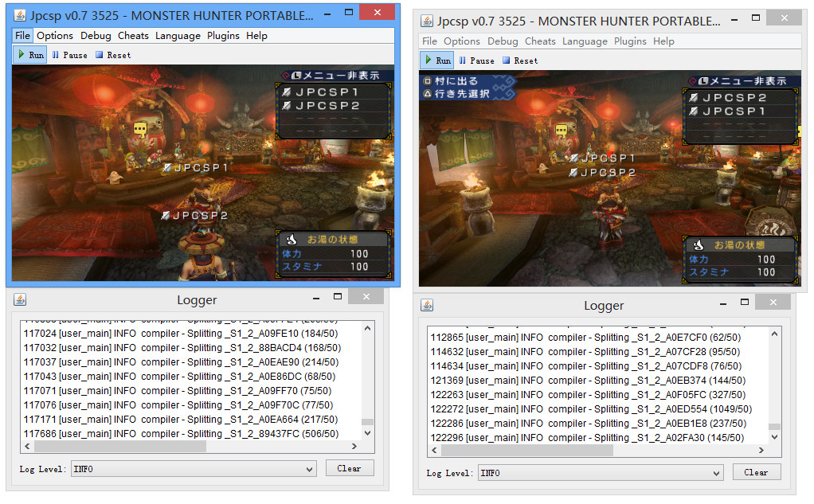Select log line 121369 _S1_2_A0EB374
Image resolution: width=814 pixels, height=504 pixels.
coord(588,381)
